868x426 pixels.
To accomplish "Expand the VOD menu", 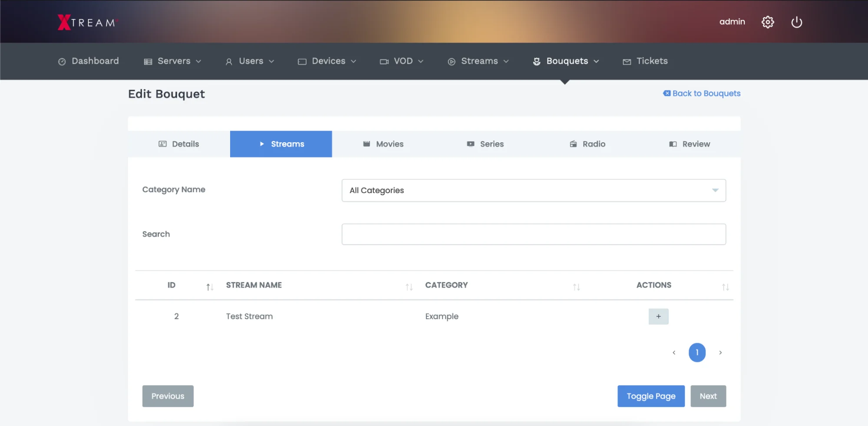I will tap(402, 61).
